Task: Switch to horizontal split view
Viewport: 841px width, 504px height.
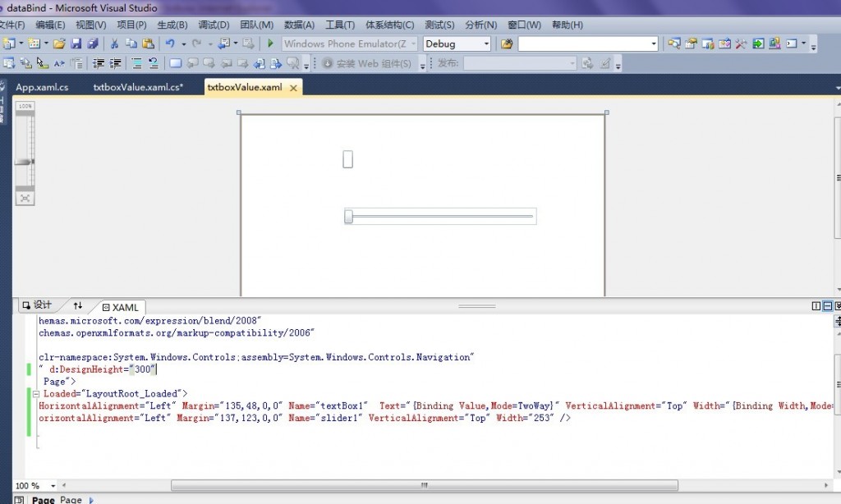Action: pyautogui.click(x=827, y=306)
